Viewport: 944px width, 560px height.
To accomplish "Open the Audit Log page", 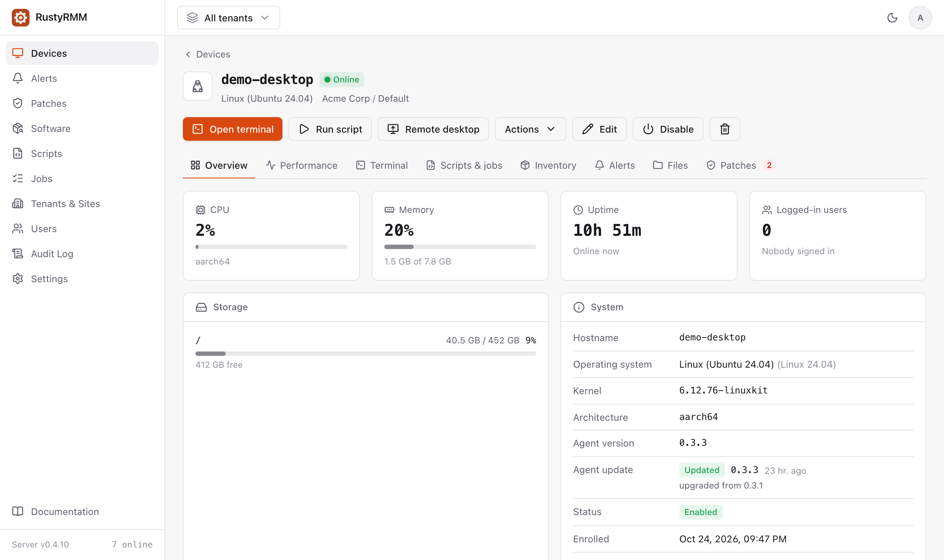I will click(x=82, y=253).
